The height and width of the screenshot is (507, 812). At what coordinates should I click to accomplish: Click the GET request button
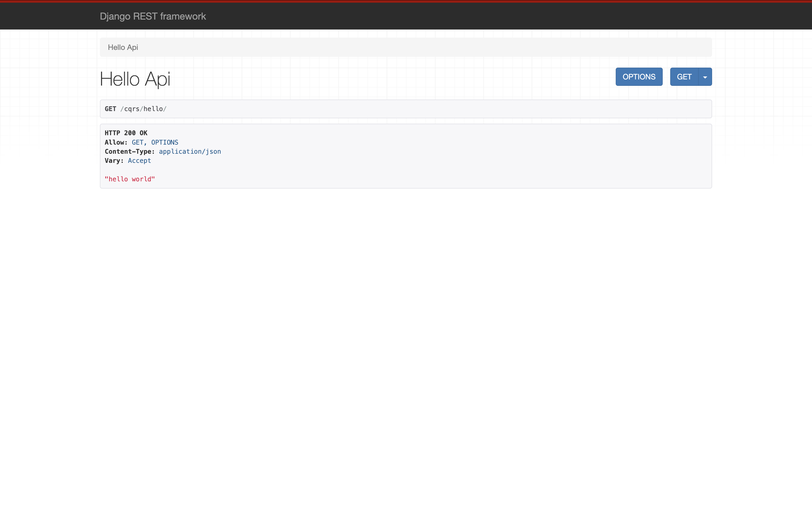point(684,77)
